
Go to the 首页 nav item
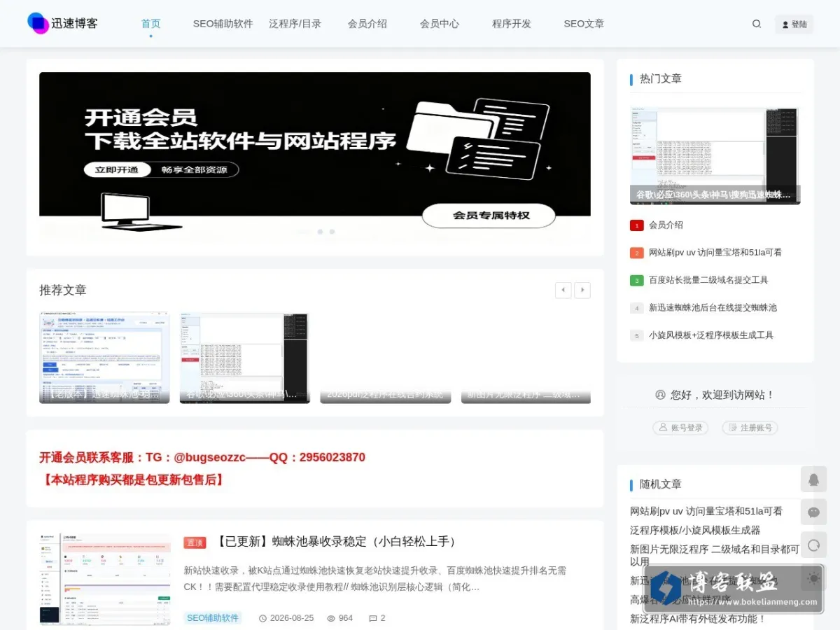(x=150, y=24)
